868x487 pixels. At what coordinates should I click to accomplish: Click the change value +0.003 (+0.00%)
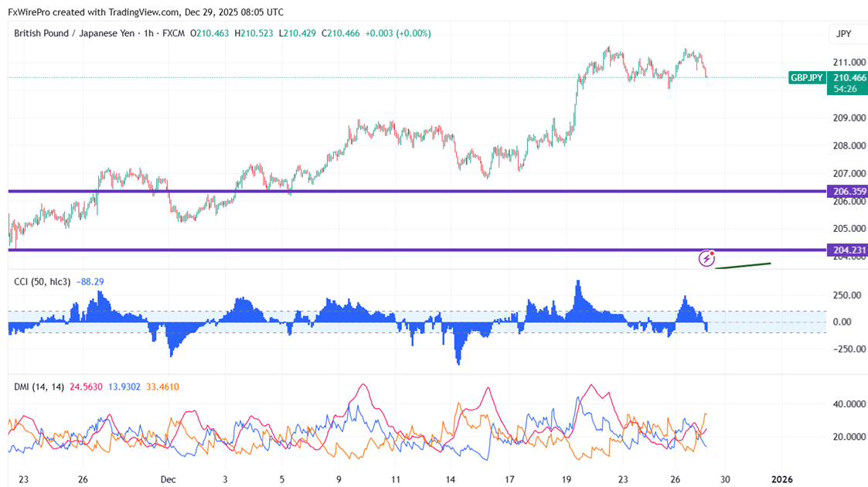[398, 33]
